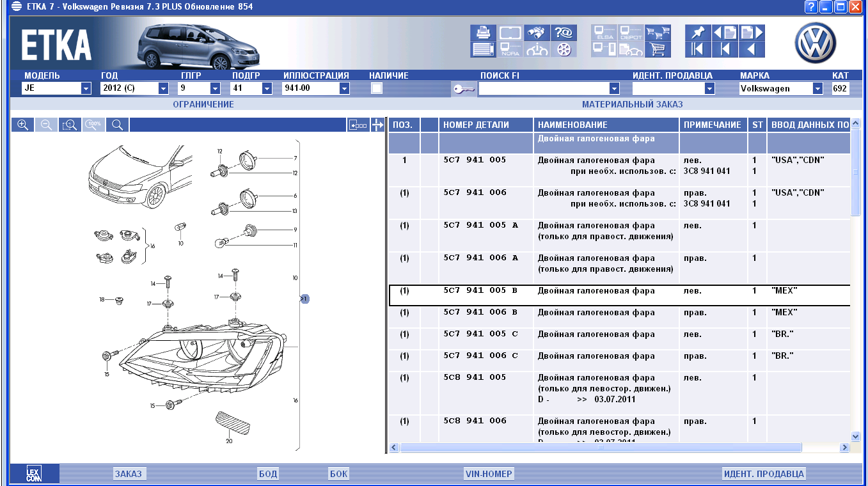Click the single shopping cart icon
This screenshot has width=868, height=486.
pyautogui.click(x=658, y=49)
